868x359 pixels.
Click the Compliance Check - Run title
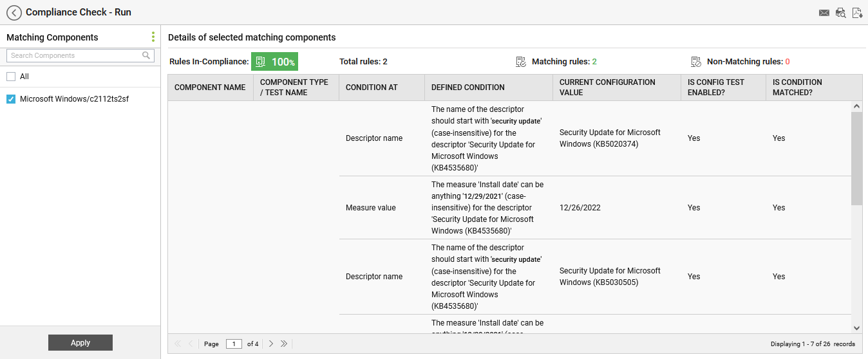pos(79,12)
